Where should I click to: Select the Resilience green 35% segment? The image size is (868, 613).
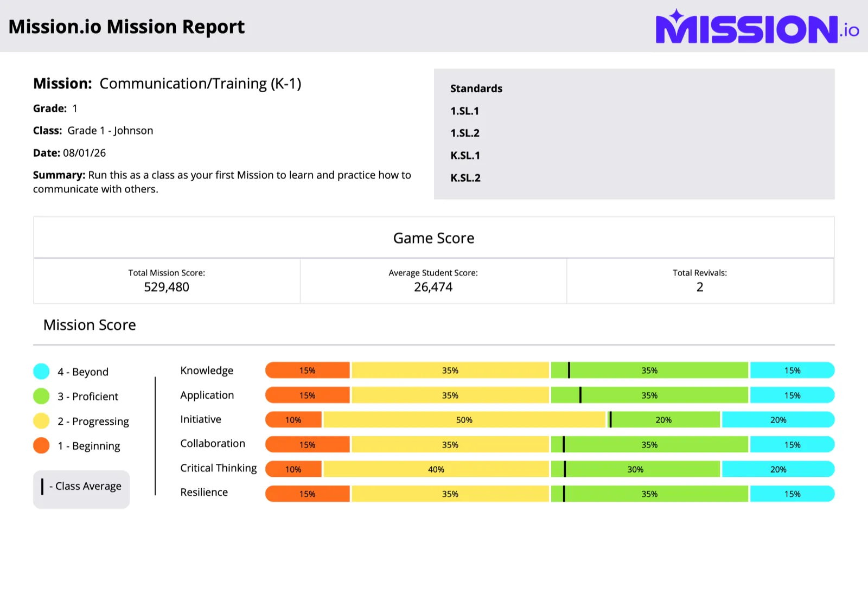click(x=649, y=494)
